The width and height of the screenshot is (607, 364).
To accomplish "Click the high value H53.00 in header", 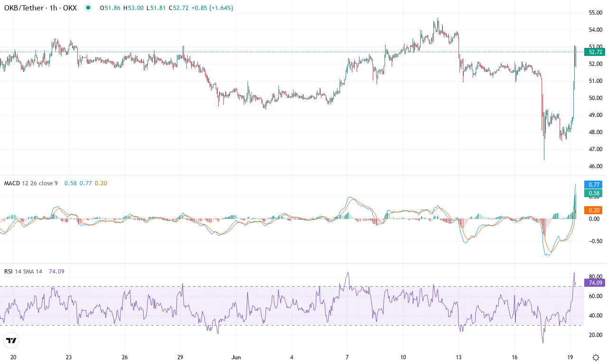I will tap(133, 8).
